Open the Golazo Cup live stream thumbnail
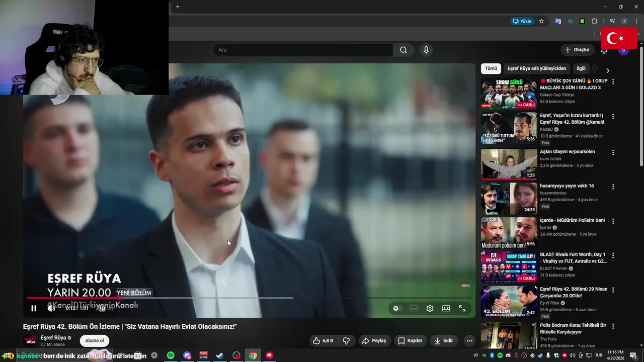 tap(509, 94)
